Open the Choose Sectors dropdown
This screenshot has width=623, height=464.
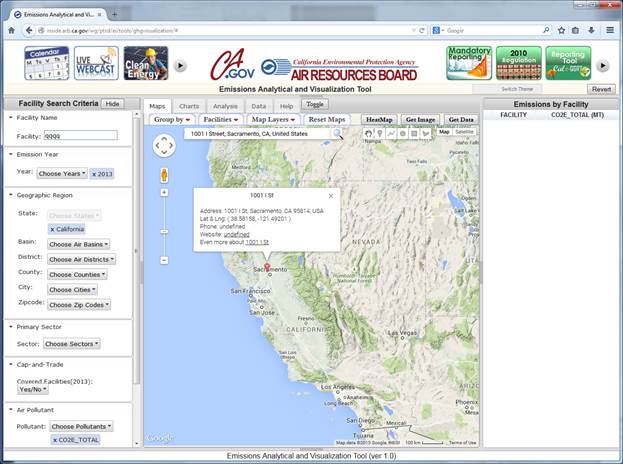click(x=71, y=344)
